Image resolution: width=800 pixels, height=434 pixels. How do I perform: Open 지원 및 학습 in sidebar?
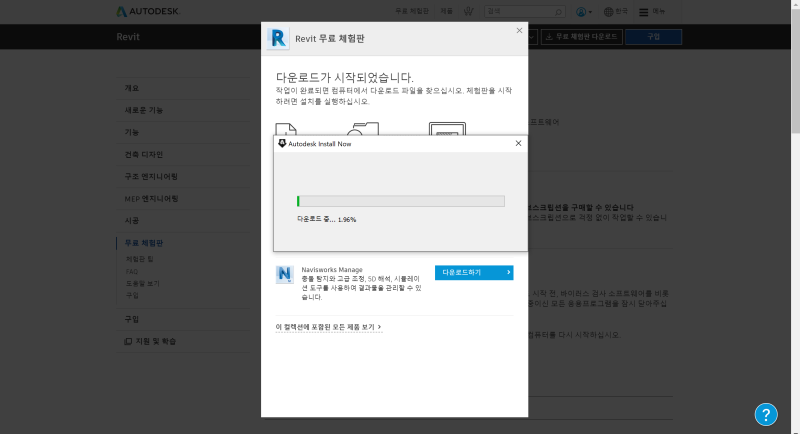click(x=155, y=341)
